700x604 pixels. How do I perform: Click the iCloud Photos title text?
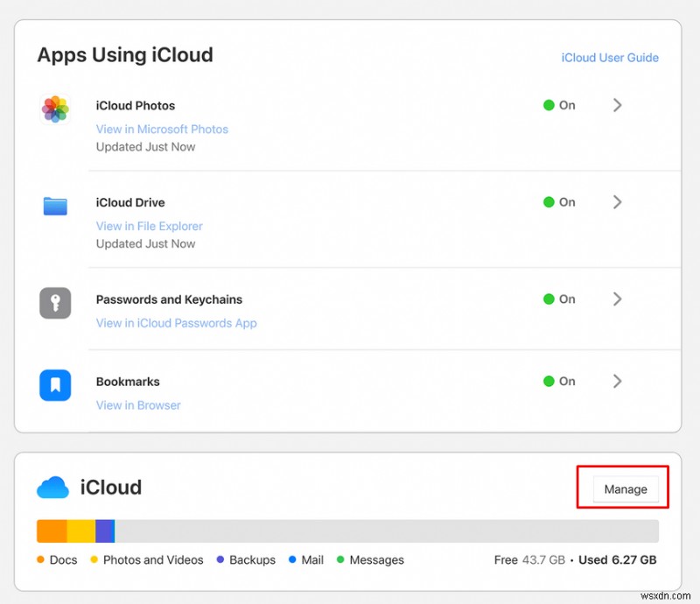[136, 106]
